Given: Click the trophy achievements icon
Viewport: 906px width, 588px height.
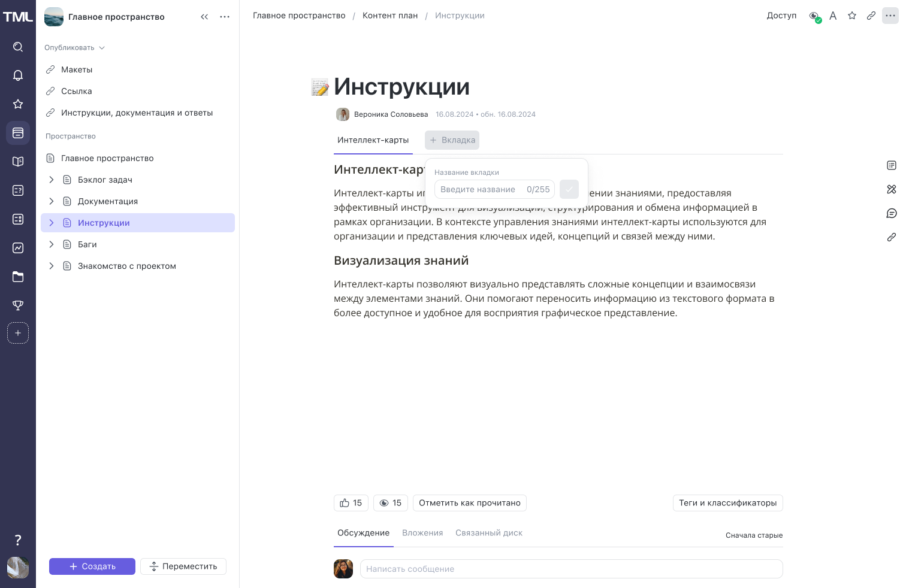Looking at the screenshot, I should [x=18, y=305].
